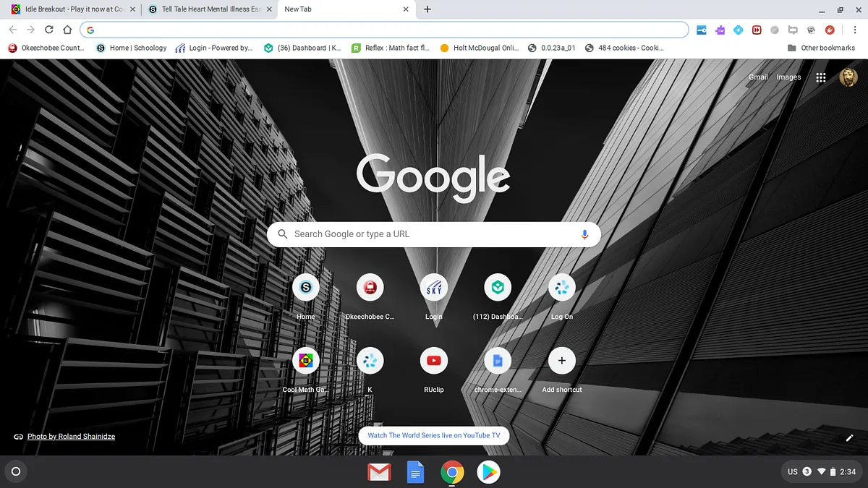
Task: Launch Play Store from the shelf
Action: pos(488,473)
